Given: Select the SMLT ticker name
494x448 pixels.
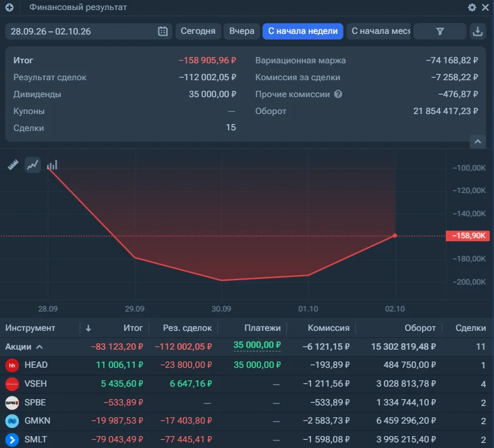Looking at the screenshot, I should 36,439.
